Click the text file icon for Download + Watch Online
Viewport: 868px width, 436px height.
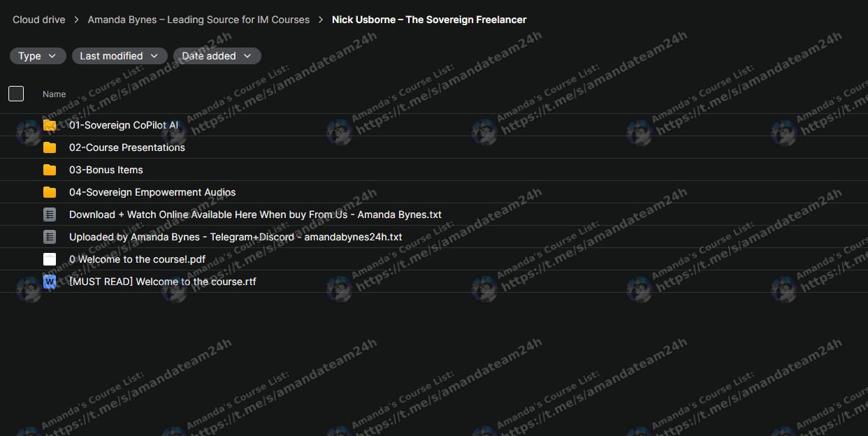tap(50, 215)
